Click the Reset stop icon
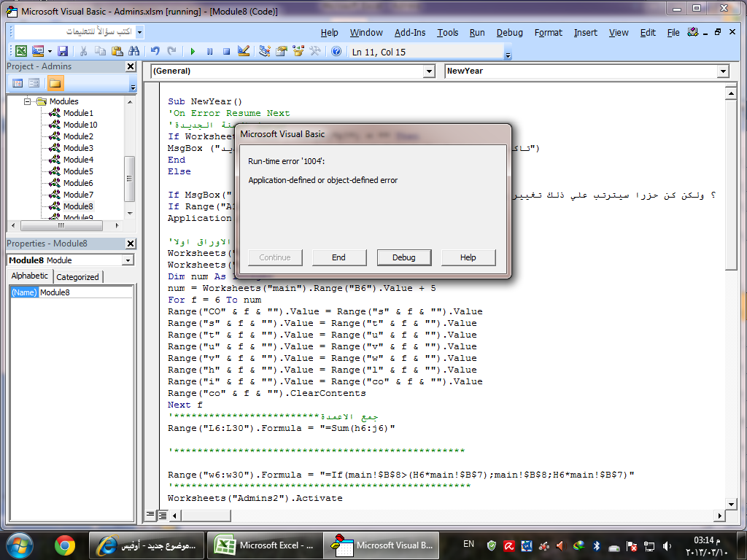 [227, 52]
